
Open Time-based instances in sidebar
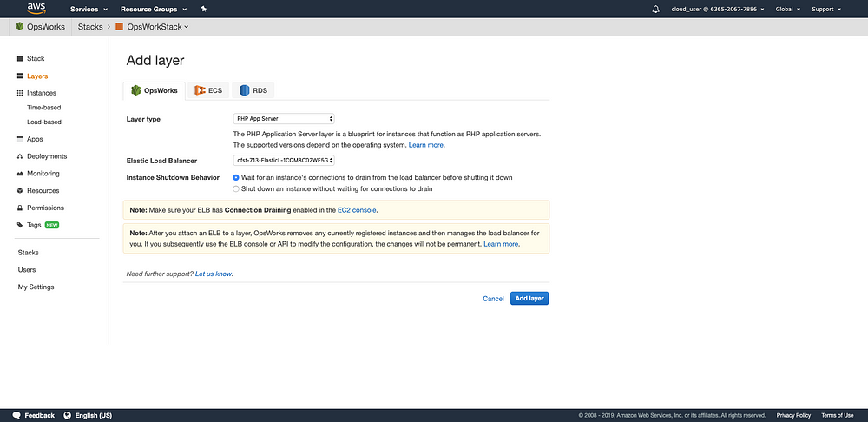[43, 108]
